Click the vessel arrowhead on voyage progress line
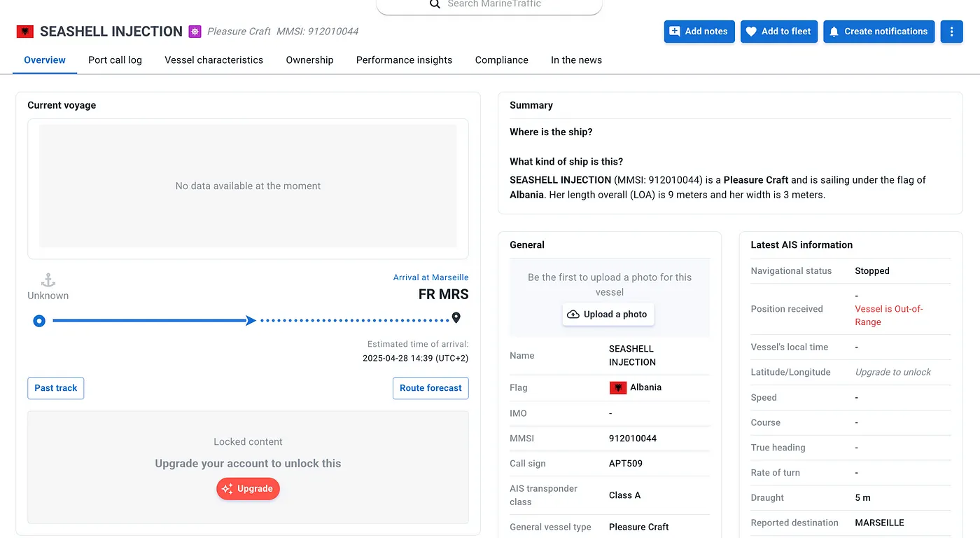This screenshot has height=538, width=980. coord(251,321)
